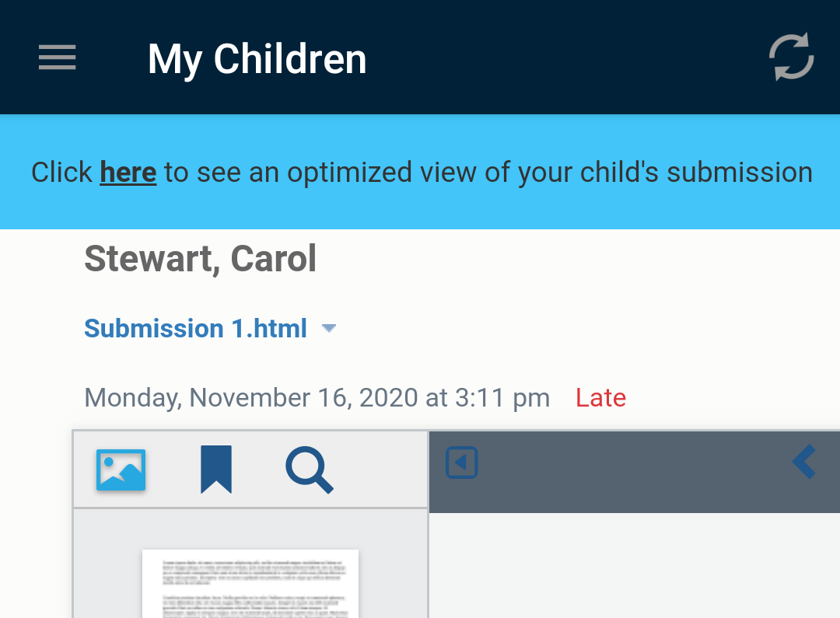Click the student name Stewart, Carol

coord(200,259)
